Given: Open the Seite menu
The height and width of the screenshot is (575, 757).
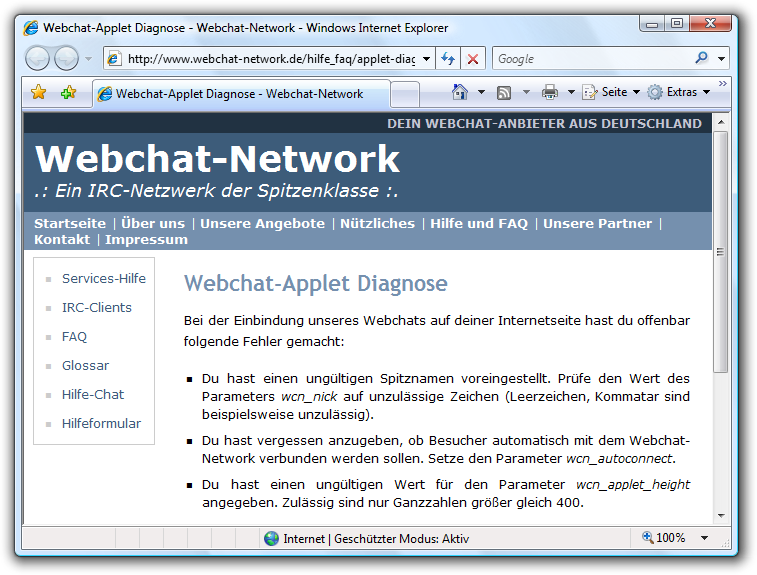Looking at the screenshot, I should (611, 92).
